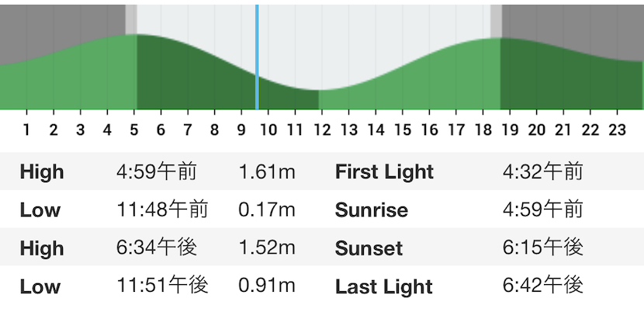Click the 1.61m tide height value

tap(267, 172)
